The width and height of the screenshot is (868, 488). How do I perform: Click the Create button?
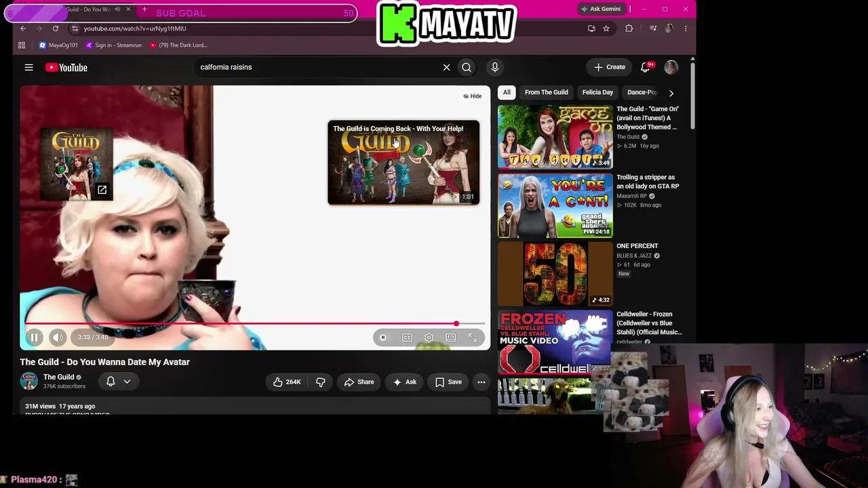click(x=609, y=67)
